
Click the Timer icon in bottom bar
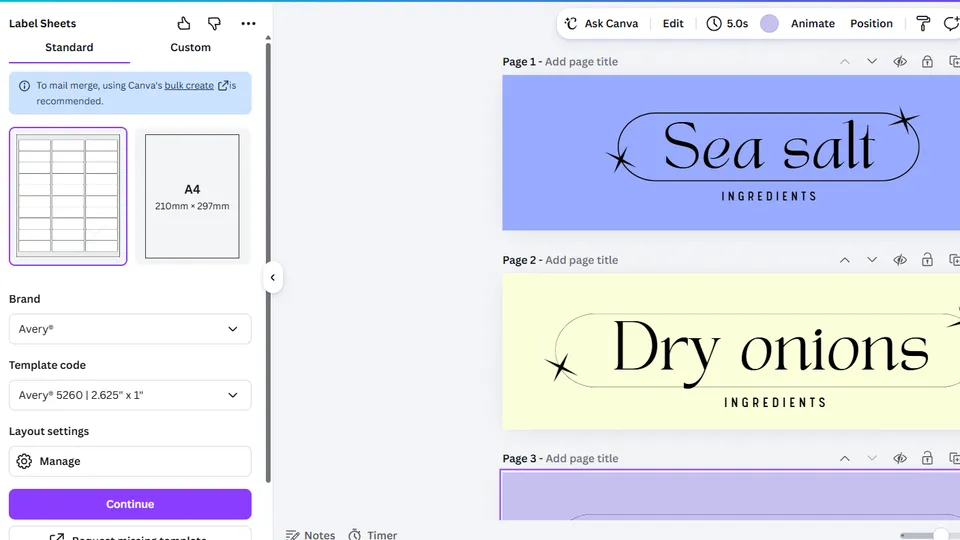354,535
